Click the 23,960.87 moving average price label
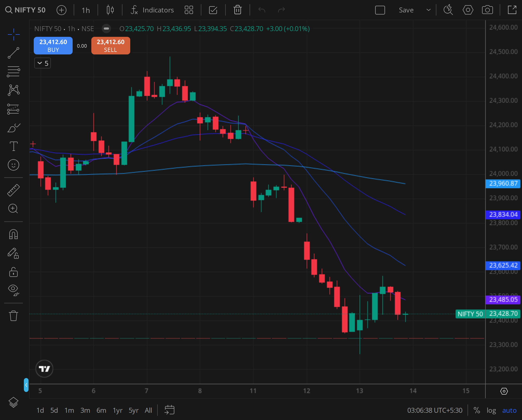The image size is (522, 420). pyautogui.click(x=503, y=184)
